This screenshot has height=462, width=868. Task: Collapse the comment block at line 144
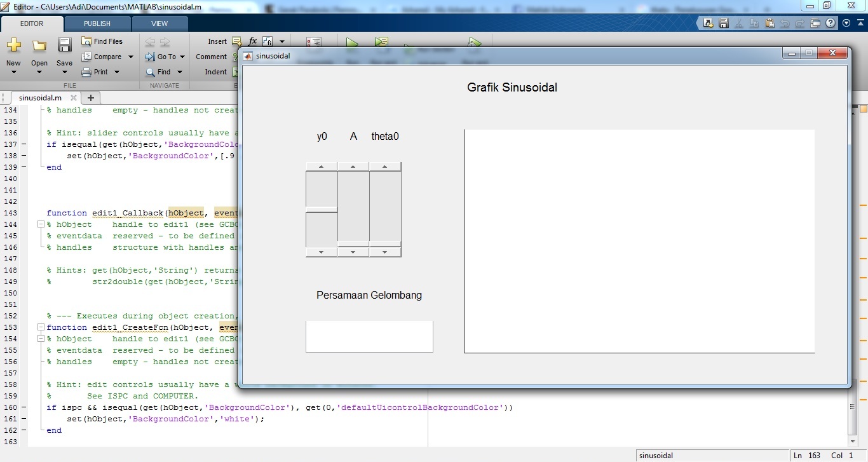click(41, 224)
